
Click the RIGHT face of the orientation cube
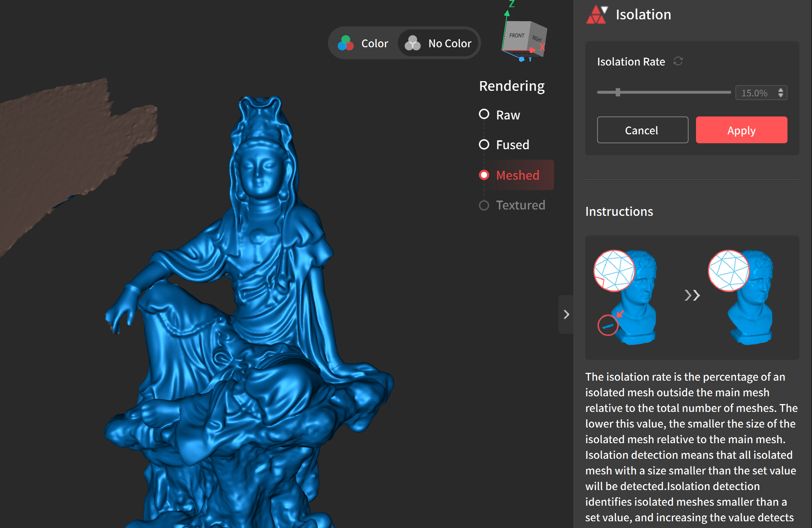tap(537, 39)
